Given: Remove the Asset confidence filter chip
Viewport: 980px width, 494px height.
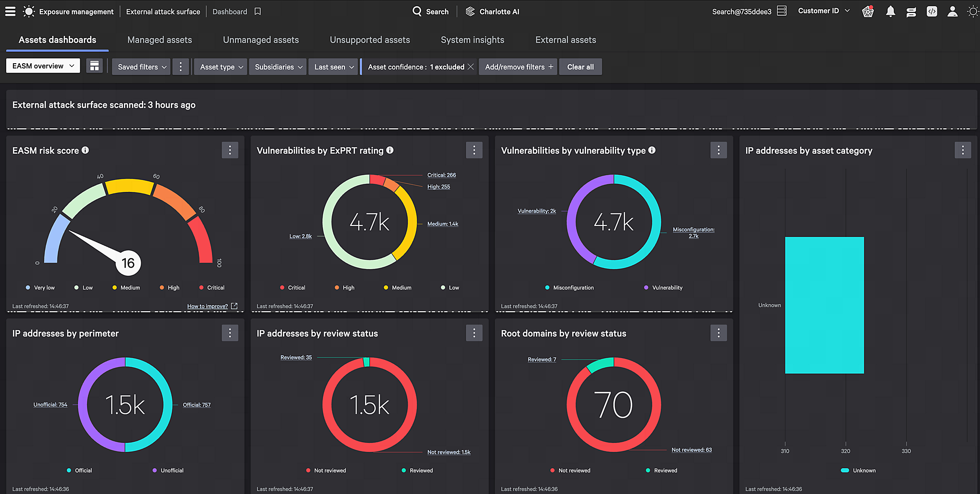Looking at the screenshot, I should [471, 67].
